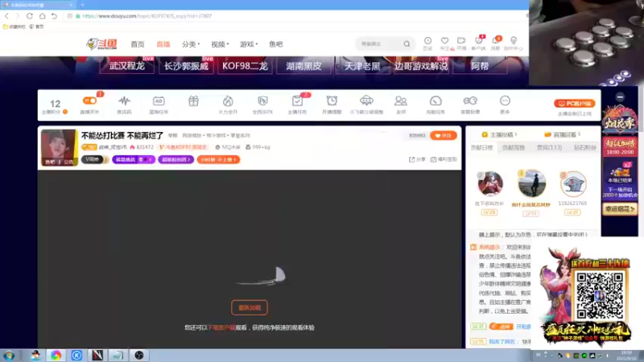This screenshot has height=362, width=644.
Task: Go to 首页 in the site navigation
Action: 138,44
